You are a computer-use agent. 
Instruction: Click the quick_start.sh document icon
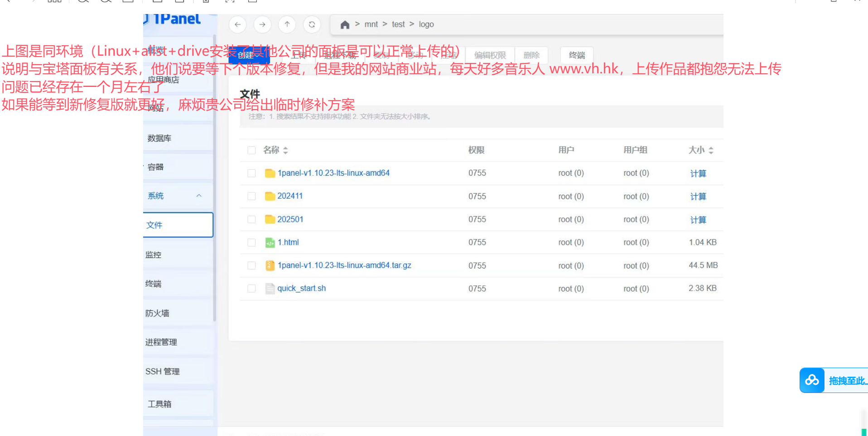(270, 289)
